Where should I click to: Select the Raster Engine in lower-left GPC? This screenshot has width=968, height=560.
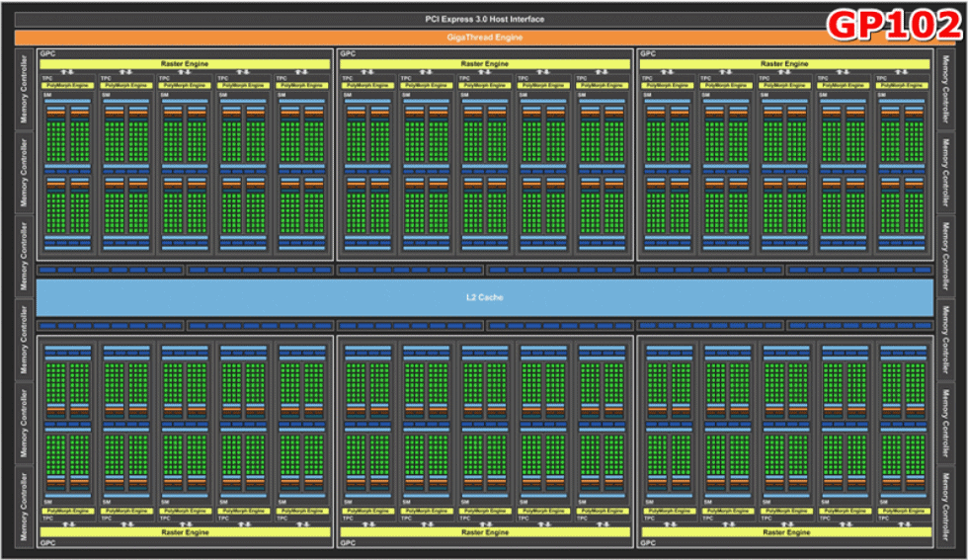184,532
